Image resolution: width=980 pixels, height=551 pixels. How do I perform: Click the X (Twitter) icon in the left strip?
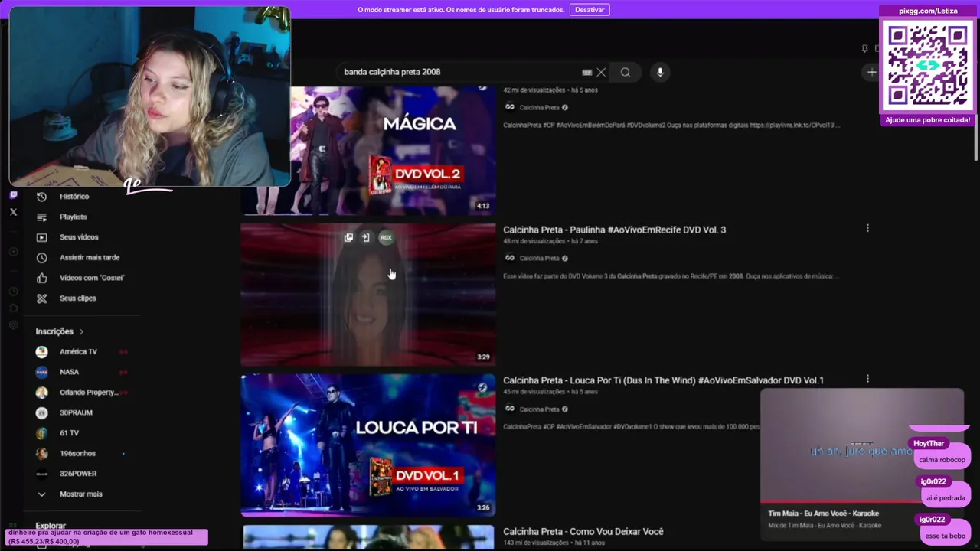click(13, 212)
